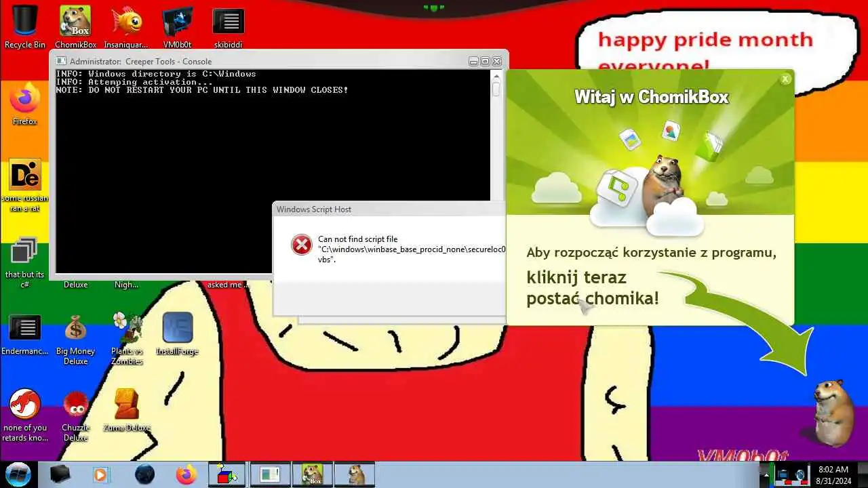868x488 pixels.
Task: Click the 'NOTE: DO NOT RESTART YOUR PC' line
Action: tap(202, 90)
